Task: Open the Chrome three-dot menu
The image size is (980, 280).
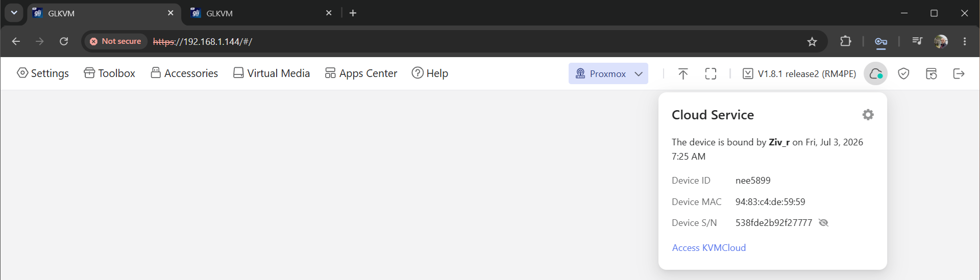Action: point(965,41)
